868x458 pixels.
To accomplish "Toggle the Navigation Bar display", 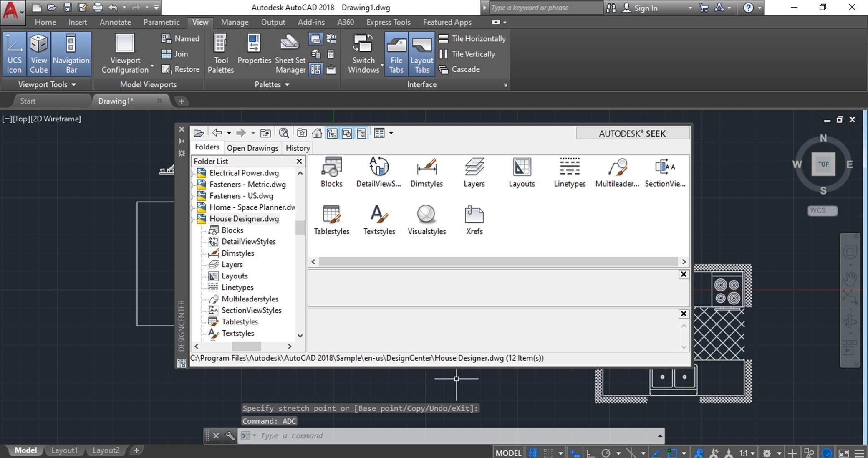I will pyautogui.click(x=71, y=54).
